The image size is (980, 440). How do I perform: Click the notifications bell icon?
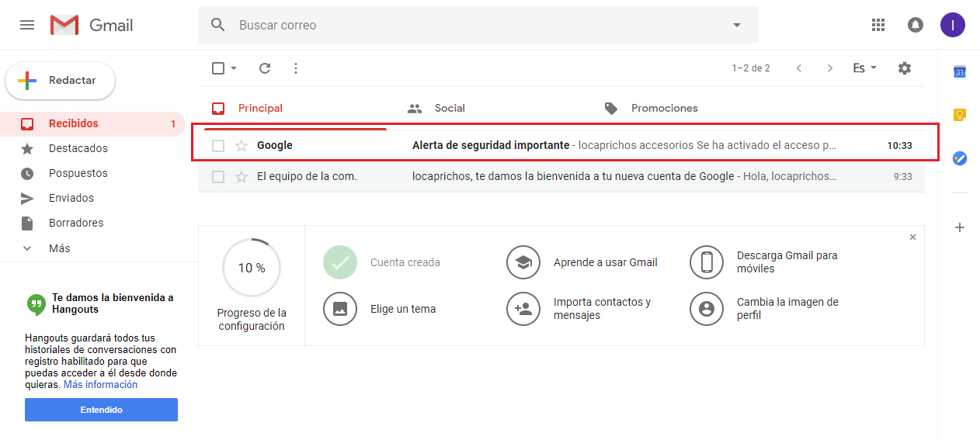pyautogui.click(x=916, y=25)
